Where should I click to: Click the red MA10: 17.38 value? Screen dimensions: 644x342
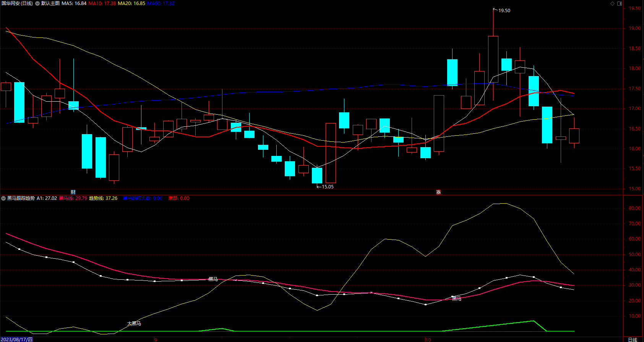102,3
